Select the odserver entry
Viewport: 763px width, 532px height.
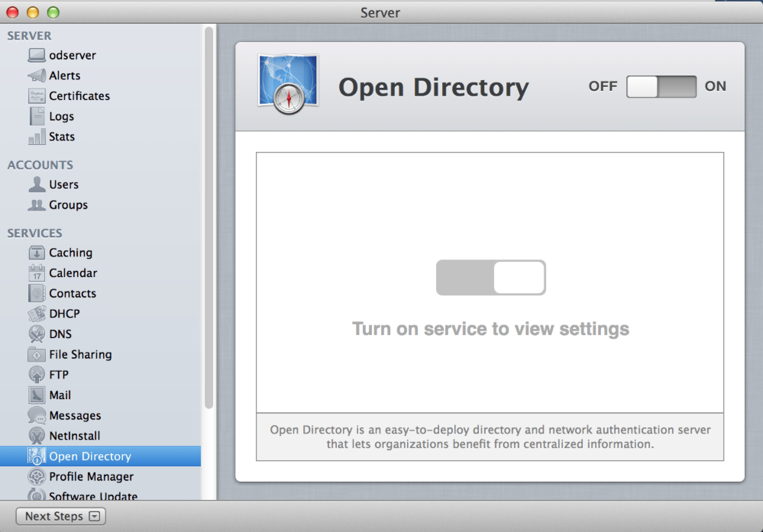[x=72, y=55]
